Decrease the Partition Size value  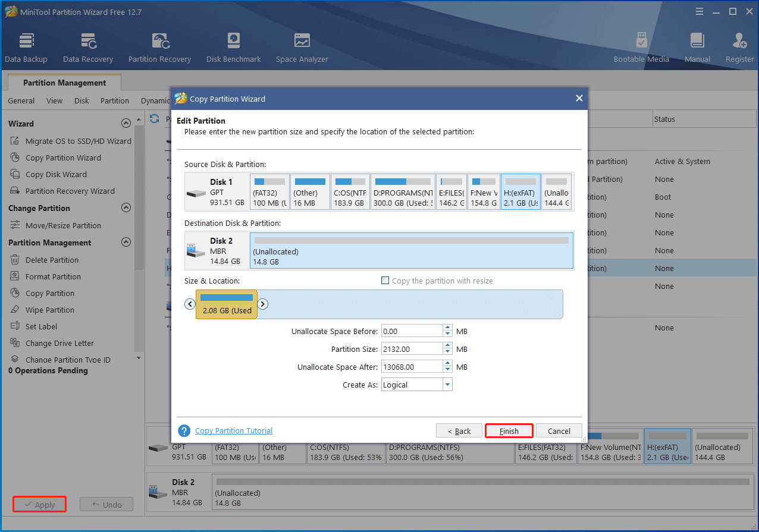447,352
